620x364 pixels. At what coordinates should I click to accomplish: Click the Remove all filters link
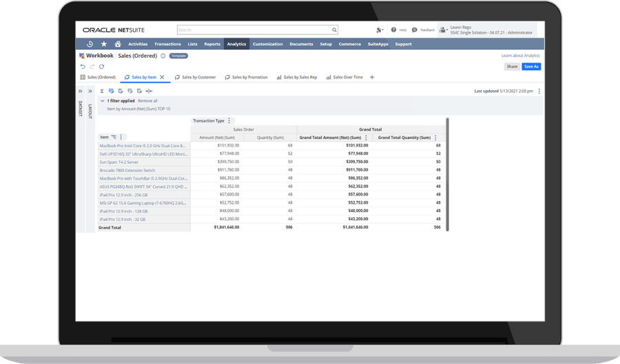click(147, 100)
